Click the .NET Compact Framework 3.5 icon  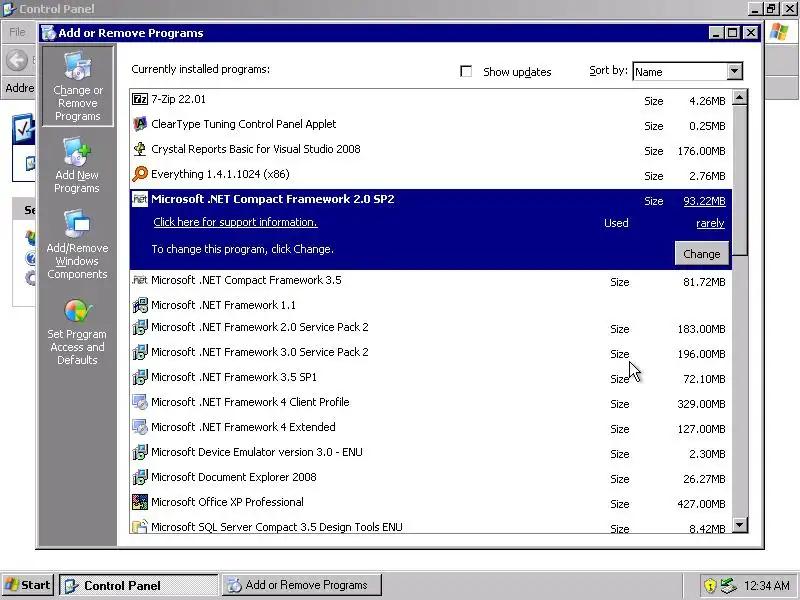coord(140,280)
